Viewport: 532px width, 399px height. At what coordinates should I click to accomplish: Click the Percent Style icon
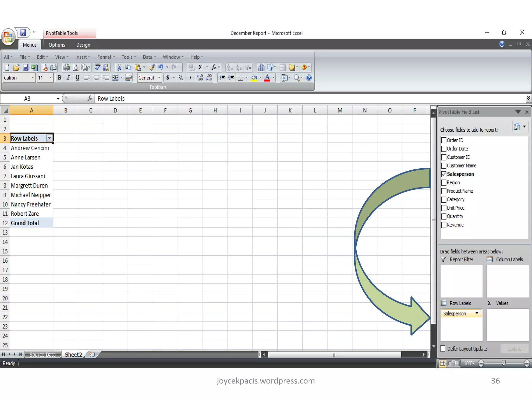tap(181, 78)
